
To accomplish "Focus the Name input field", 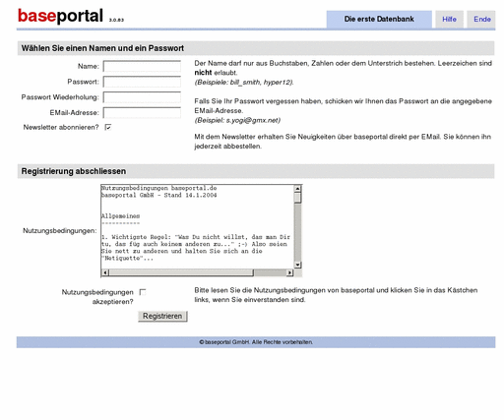I will [142, 66].
